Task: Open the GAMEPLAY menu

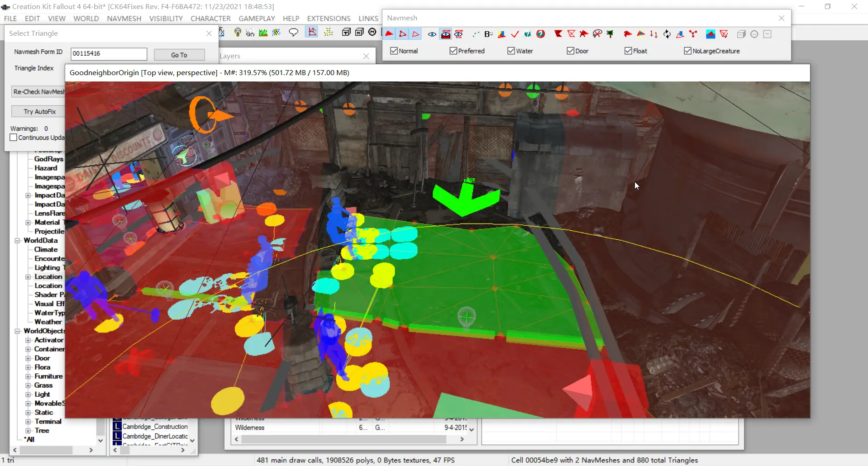Action: click(x=257, y=19)
